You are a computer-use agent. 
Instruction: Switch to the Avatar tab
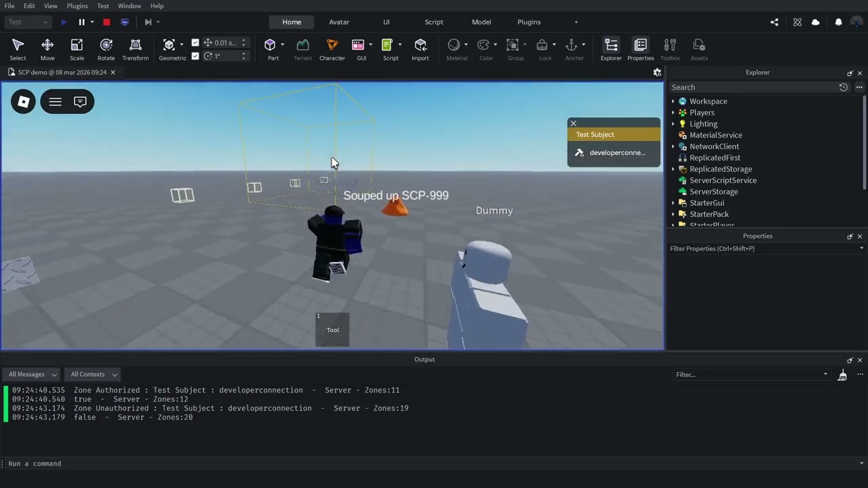(339, 22)
